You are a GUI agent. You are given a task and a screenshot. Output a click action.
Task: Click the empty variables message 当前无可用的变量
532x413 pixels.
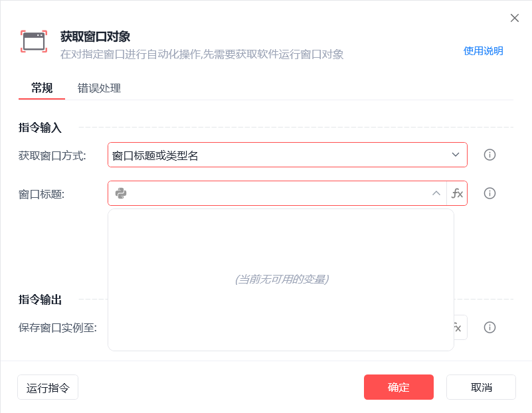click(x=282, y=280)
